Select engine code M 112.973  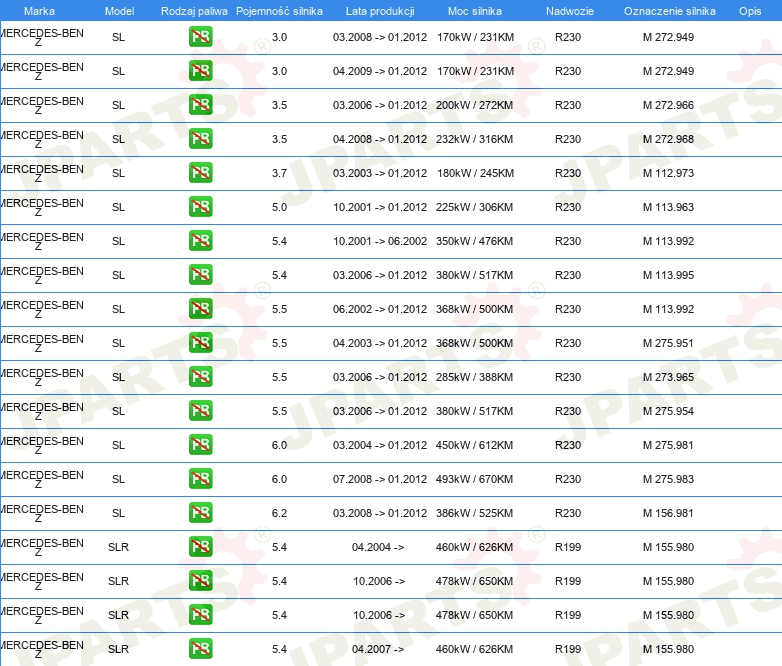668,173
